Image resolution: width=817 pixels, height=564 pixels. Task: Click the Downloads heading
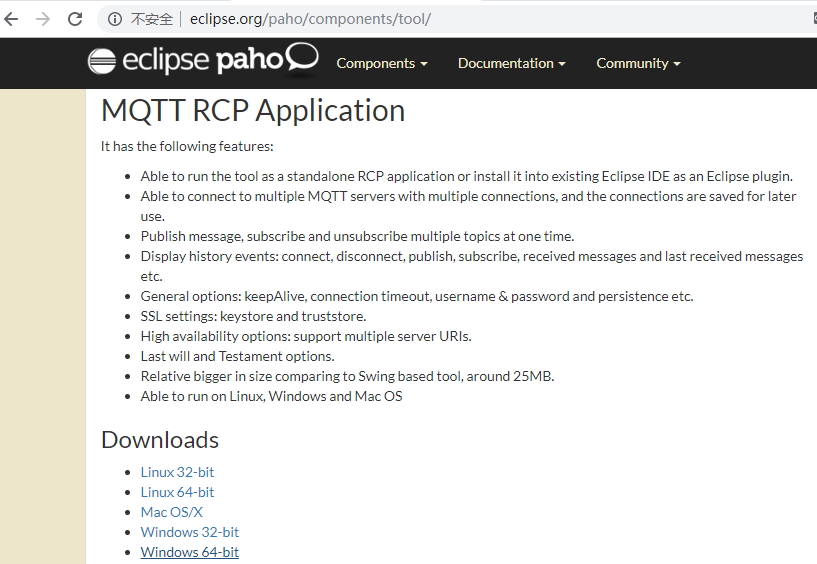coord(160,440)
